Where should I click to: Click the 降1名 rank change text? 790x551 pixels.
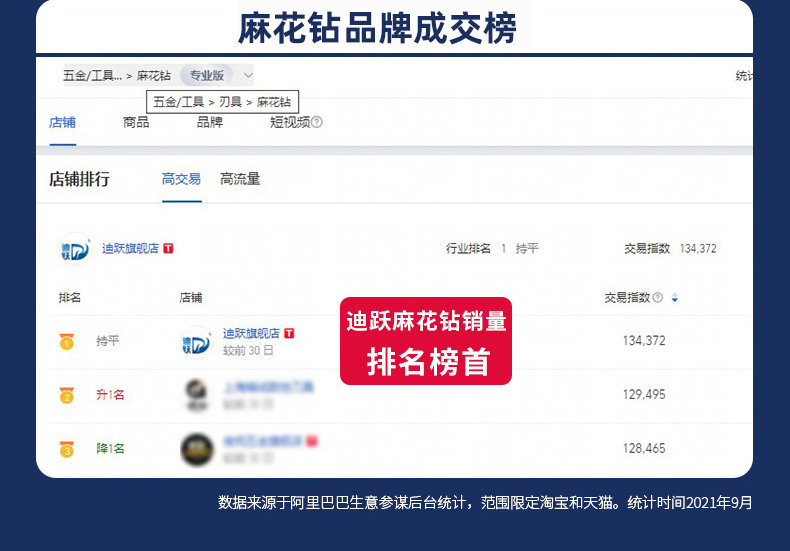[110, 448]
